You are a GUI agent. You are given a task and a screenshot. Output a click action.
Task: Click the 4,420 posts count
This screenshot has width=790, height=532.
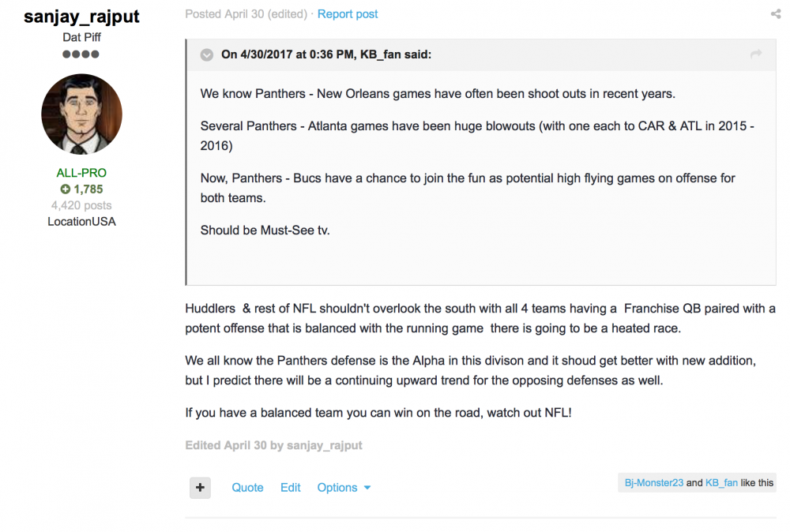pyautogui.click(x=81, y=205)
